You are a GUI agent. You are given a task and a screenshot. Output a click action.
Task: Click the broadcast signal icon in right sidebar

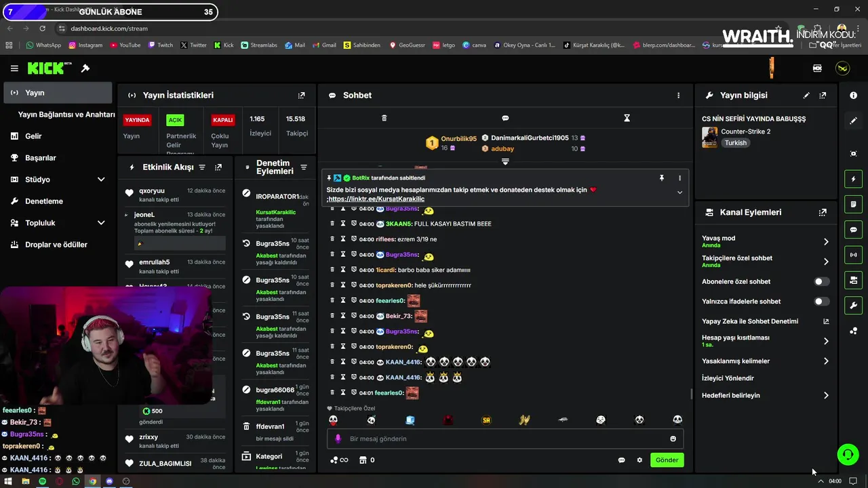[853, 255]
